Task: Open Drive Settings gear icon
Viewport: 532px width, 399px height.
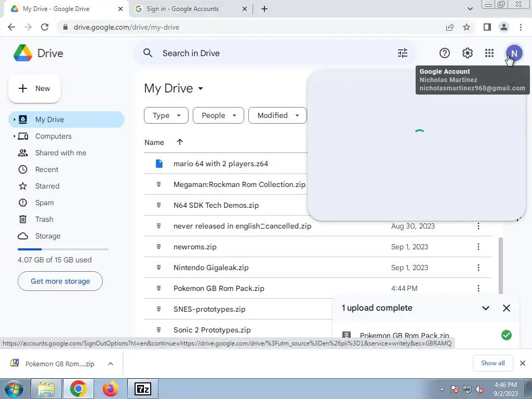Action: 467,53
